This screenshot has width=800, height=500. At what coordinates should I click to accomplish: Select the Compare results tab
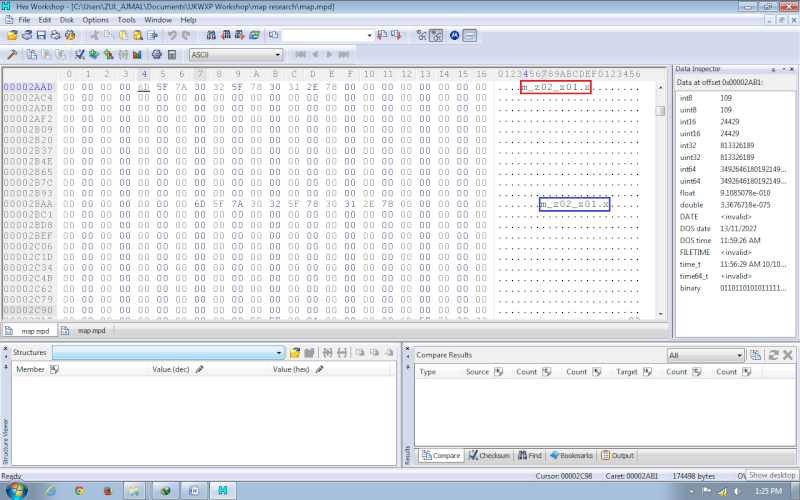(441, 455)
